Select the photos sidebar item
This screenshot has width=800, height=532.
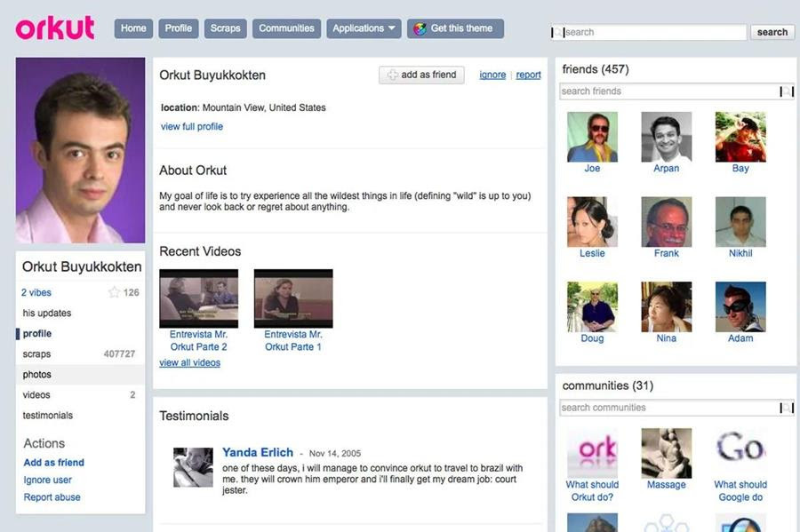(x=37, y=374)
